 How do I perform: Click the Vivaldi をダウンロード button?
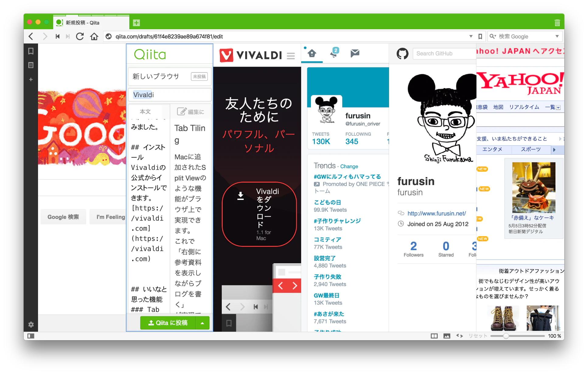pyautogui.click(x=259, y=214)
